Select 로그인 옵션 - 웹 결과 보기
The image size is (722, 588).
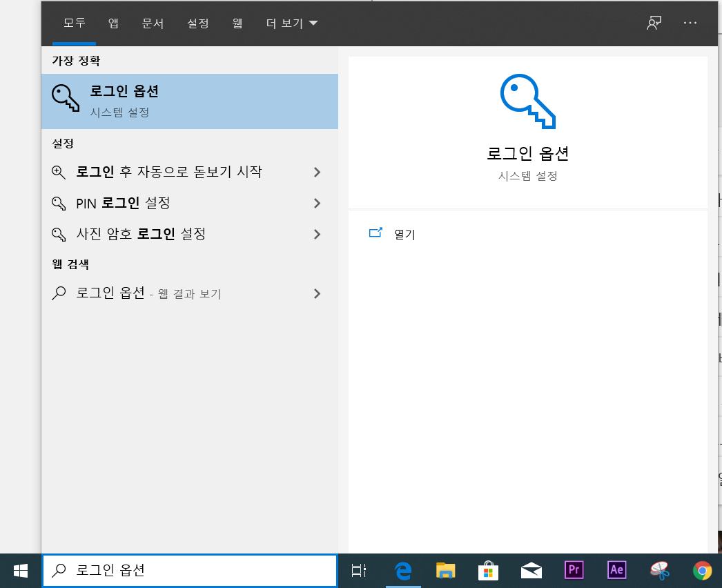(x=190, y=293)
